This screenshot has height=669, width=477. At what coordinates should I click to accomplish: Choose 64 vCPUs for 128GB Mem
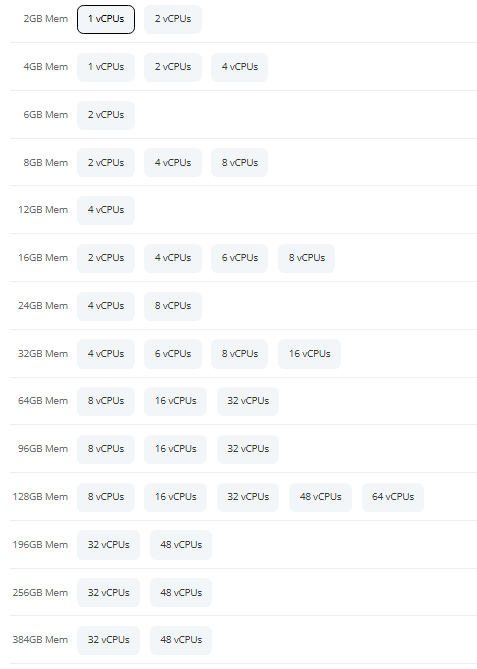393,497
